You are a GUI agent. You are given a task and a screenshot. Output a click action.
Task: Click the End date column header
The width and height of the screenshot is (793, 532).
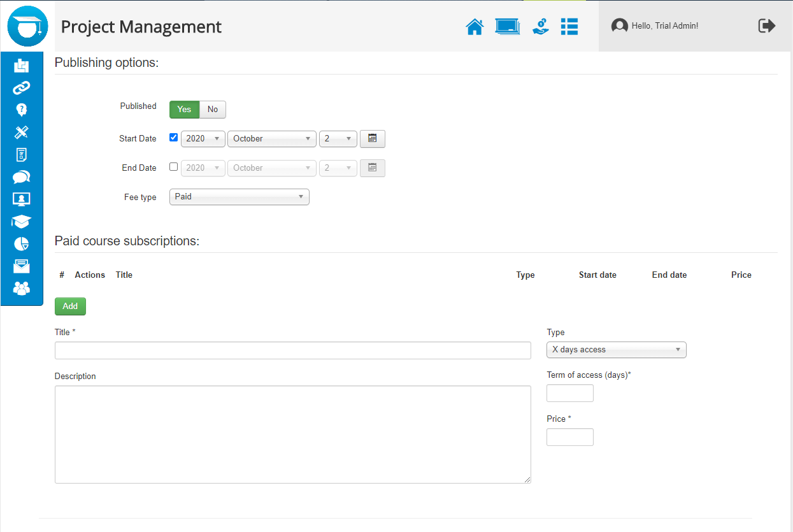point(669,275)
